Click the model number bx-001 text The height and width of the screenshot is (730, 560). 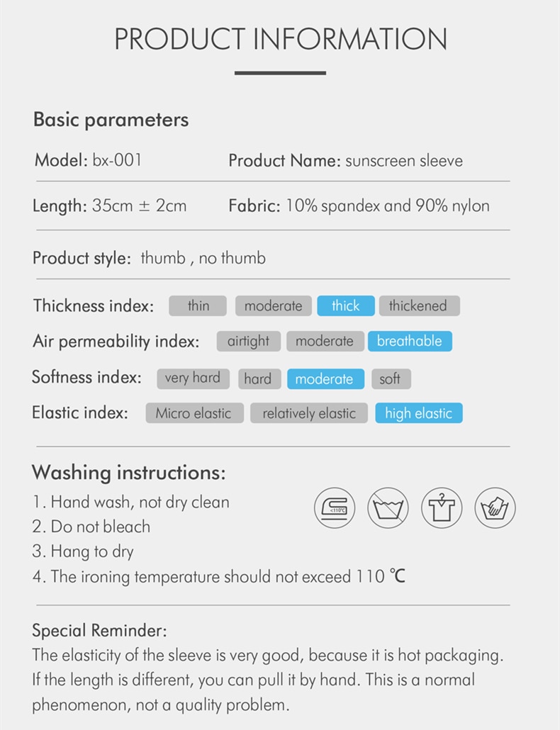(117, 160)
